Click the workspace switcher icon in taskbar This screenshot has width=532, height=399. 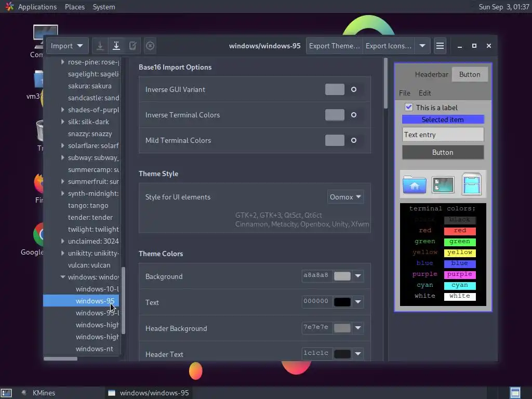515,393
